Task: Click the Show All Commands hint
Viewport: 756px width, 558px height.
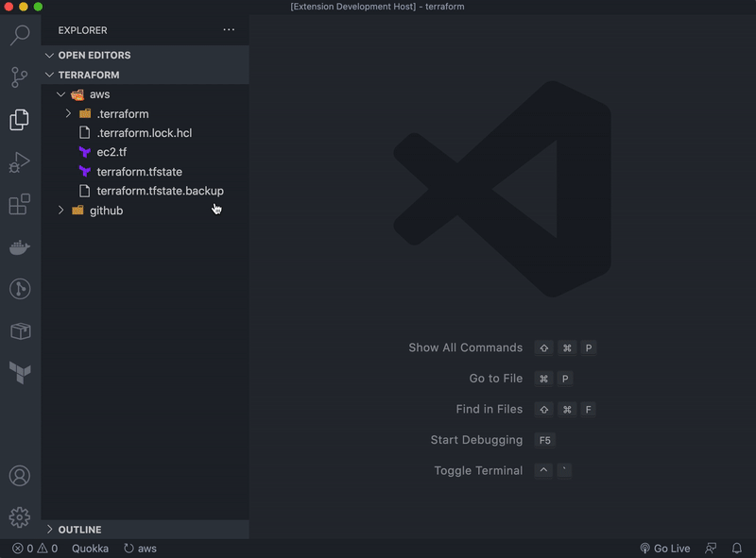Action: pyautogui.click(x=465, y=347)
